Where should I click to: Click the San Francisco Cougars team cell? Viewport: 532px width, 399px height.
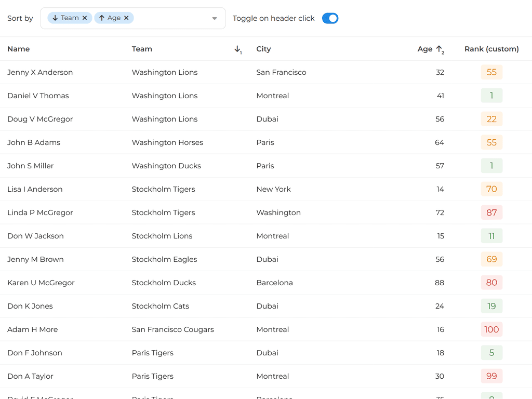pyautogui.click(x=172, y=329)
